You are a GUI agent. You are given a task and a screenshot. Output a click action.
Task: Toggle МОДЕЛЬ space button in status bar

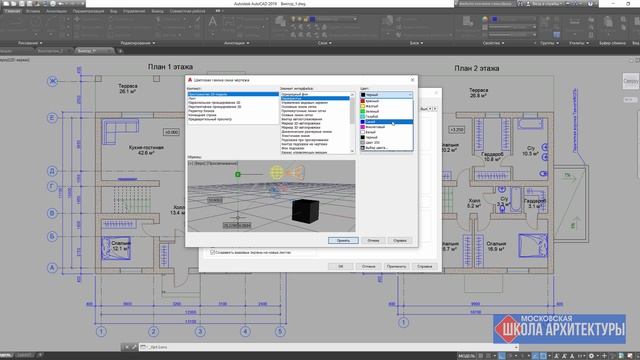[x=467, y=356]
